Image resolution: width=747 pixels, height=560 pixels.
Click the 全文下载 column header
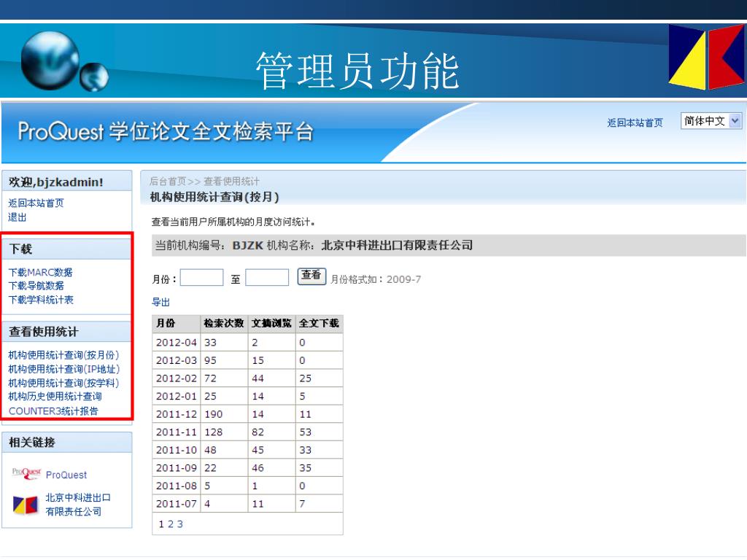point(320,323)
